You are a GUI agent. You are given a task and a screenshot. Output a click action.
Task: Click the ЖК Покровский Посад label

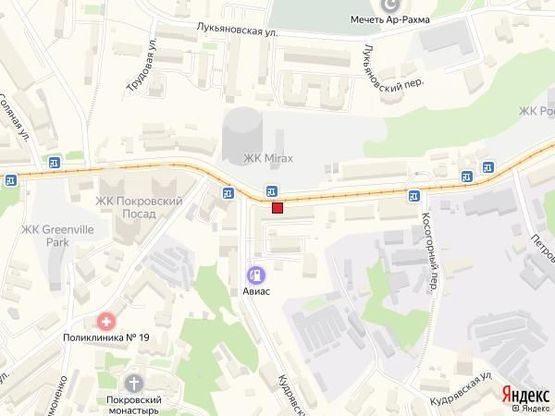point(139,207)
